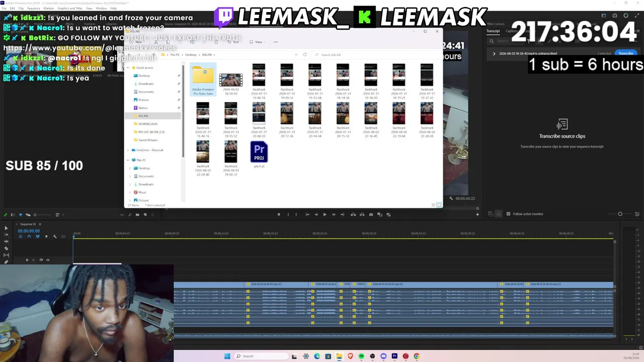Adjust the transcript panel zoom slider
644x362 pixels.
click(620, 214)
